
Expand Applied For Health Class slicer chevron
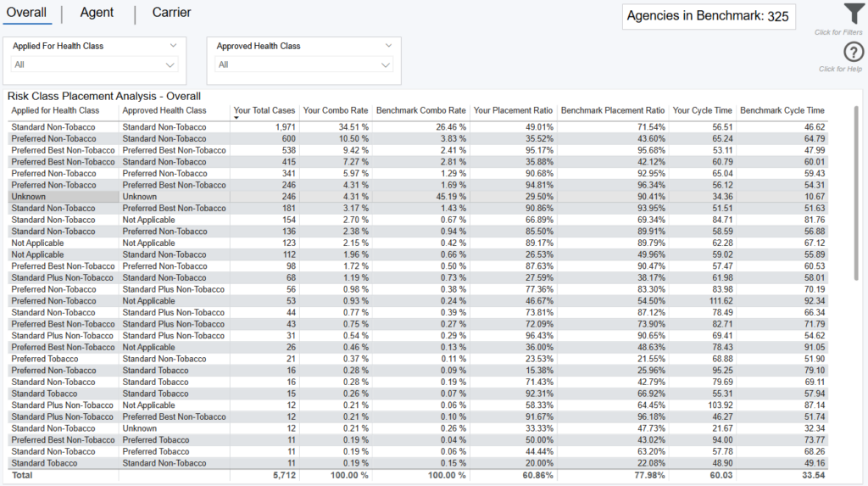[x=173, y=46]
